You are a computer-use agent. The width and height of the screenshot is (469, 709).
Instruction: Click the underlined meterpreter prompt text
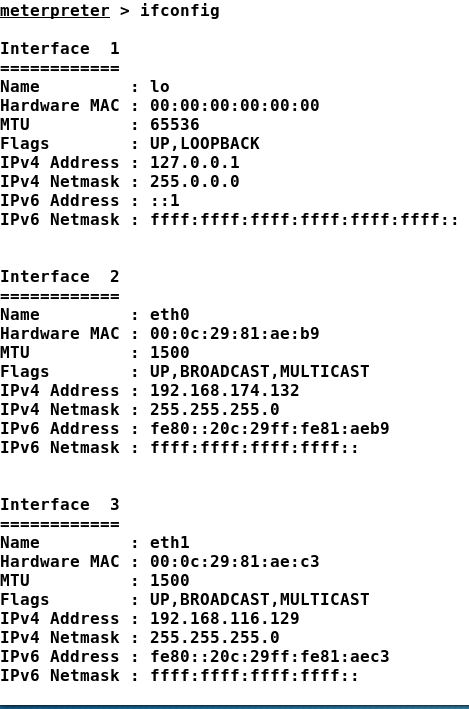(55, 10)
